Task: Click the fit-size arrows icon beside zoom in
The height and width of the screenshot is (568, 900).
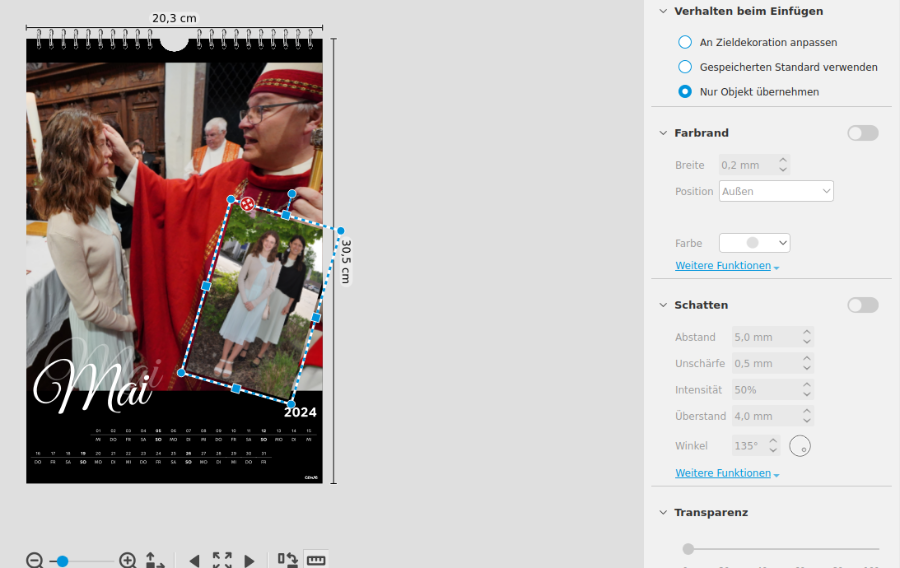Action: point(154,561)
